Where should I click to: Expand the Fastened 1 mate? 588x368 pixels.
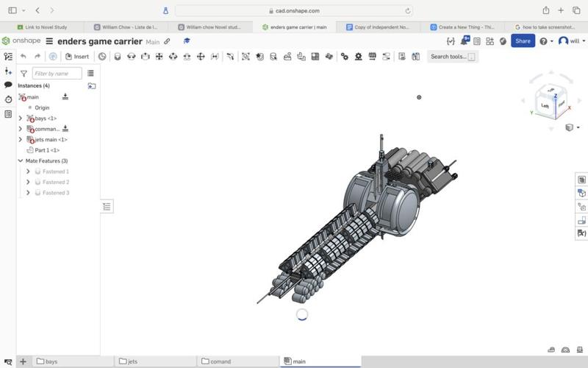(28, 171)
